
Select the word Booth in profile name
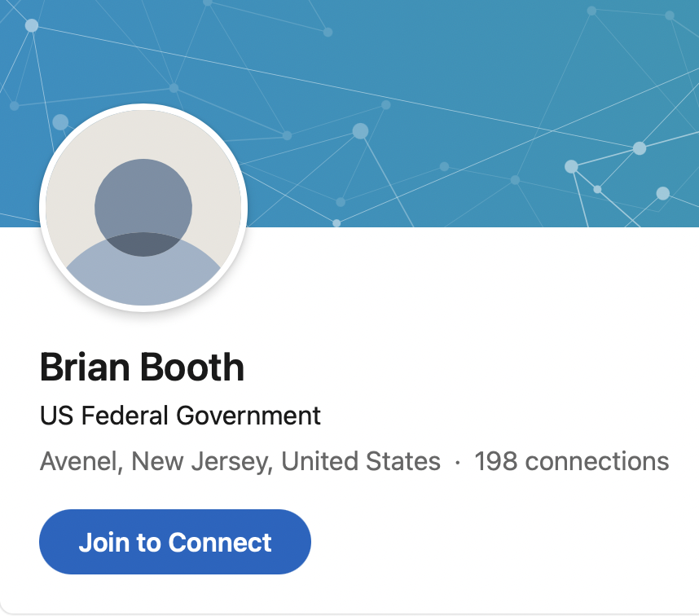(x=192, y=367)
